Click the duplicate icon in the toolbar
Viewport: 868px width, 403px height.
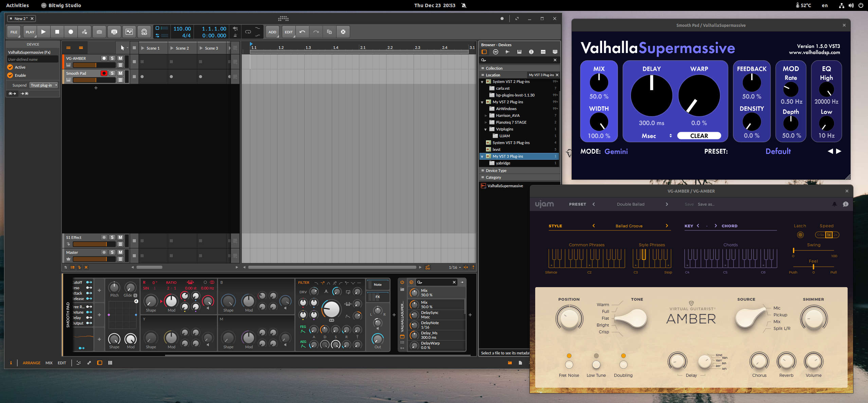click(x=329, y=32)
